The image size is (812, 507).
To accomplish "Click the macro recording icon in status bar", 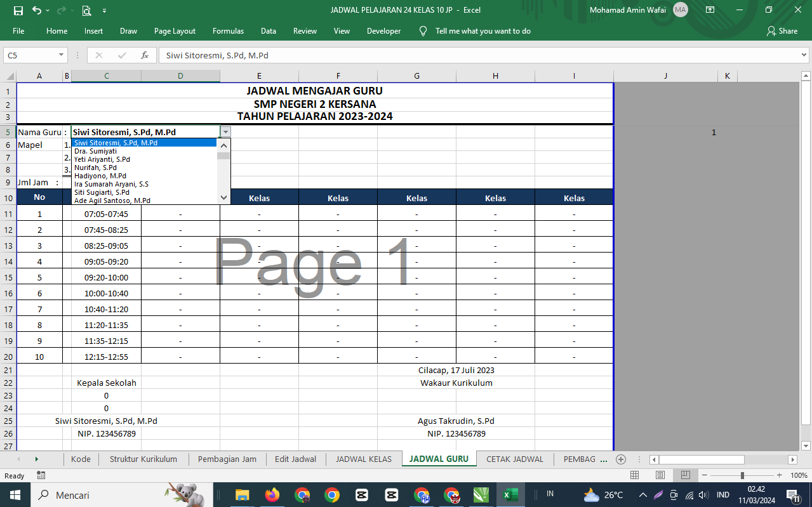I will coord(41,475).
